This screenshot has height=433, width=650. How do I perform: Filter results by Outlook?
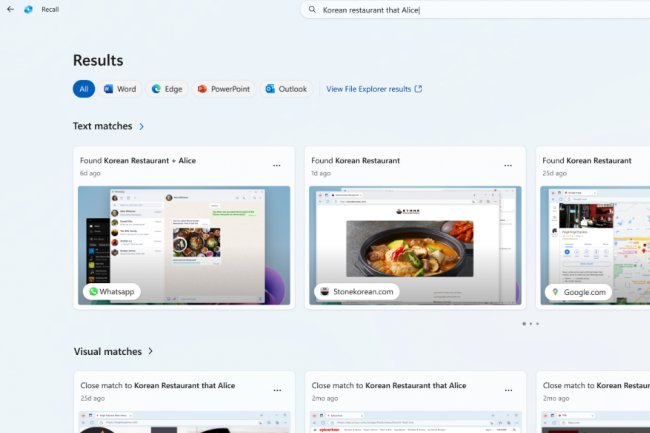(x=286, y=89)
